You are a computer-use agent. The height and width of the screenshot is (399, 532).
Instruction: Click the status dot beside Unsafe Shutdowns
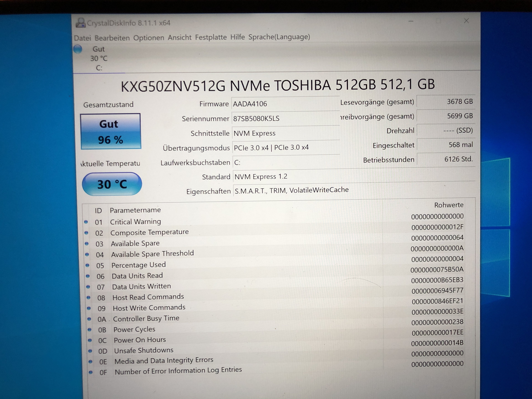(x=90, y=351)
